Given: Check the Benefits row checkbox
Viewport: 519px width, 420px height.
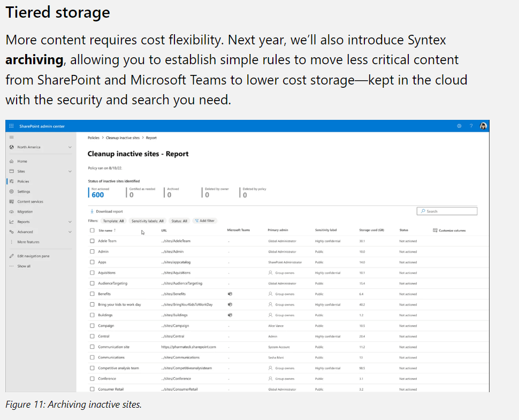Looking at the screenshot, I should click(92, 294).
